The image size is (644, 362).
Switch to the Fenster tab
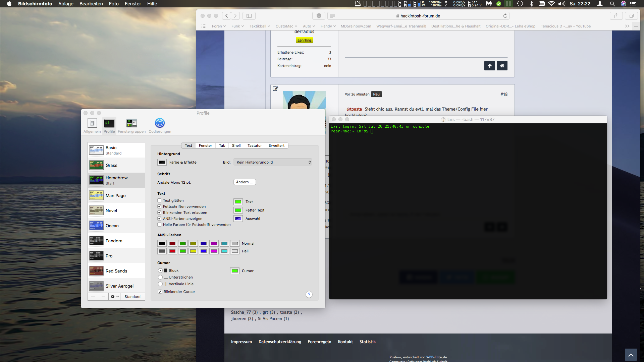click(205, 145)
